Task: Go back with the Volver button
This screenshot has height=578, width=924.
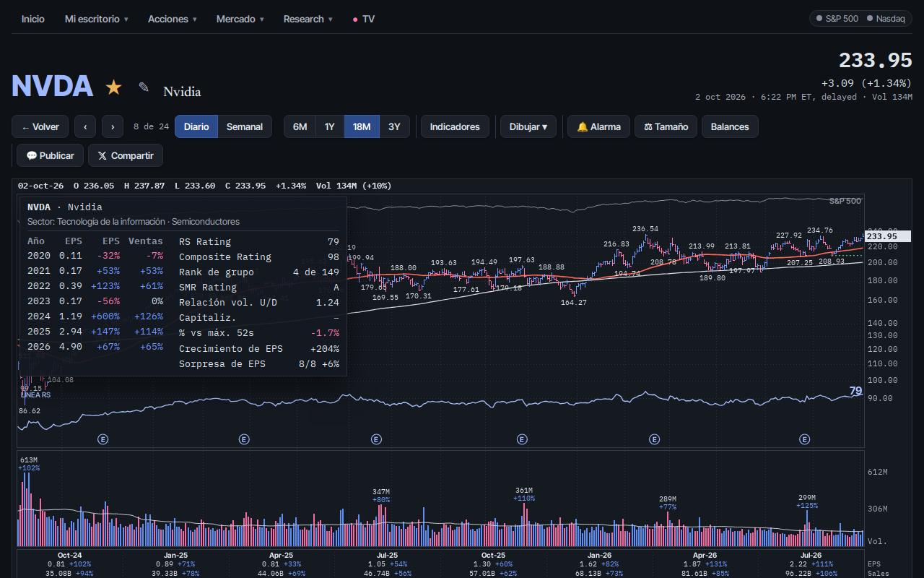Action: (x=40, y=126)
